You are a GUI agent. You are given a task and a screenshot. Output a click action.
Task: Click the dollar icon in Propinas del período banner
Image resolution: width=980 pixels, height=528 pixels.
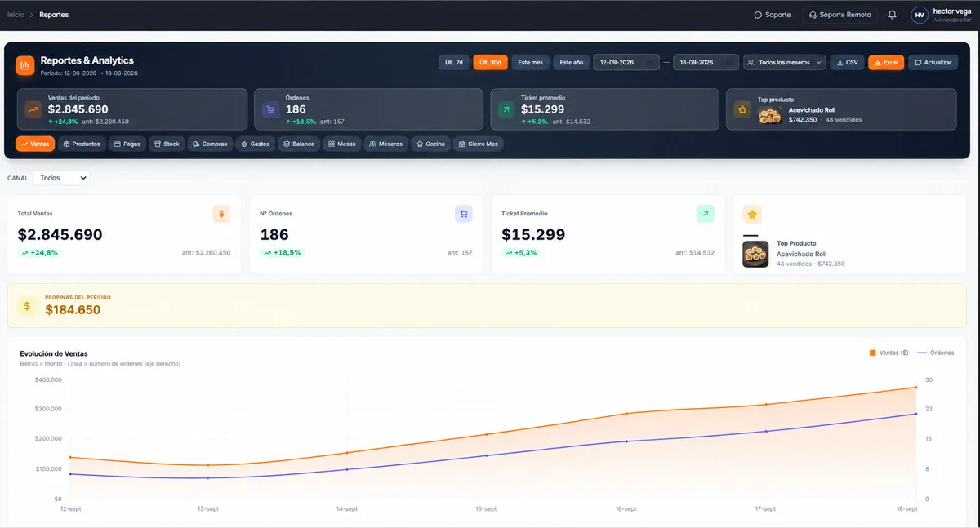coord(28,306)
